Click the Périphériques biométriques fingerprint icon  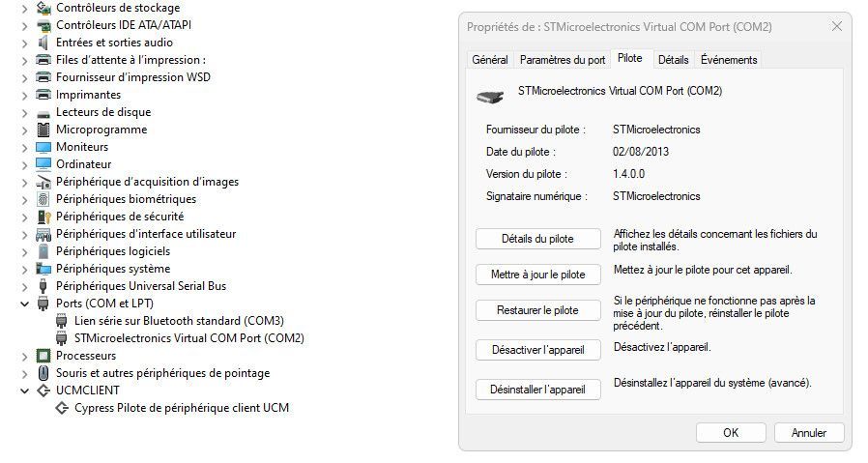coord(43,199)
